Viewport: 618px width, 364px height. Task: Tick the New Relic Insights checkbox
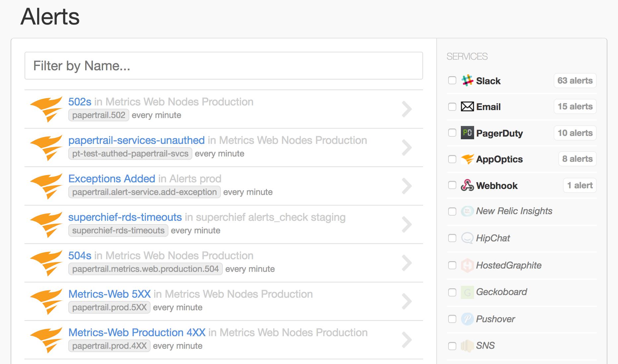(x=452, y=212)
